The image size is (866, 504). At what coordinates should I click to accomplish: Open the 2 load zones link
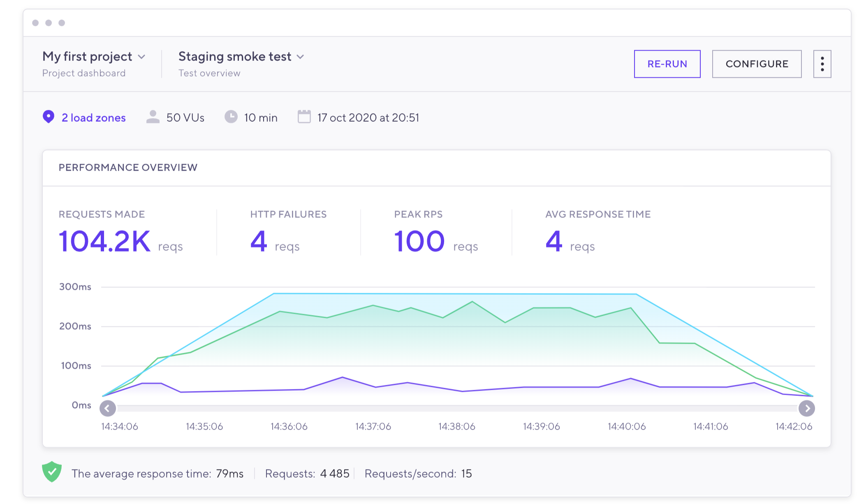pos(93,118)
